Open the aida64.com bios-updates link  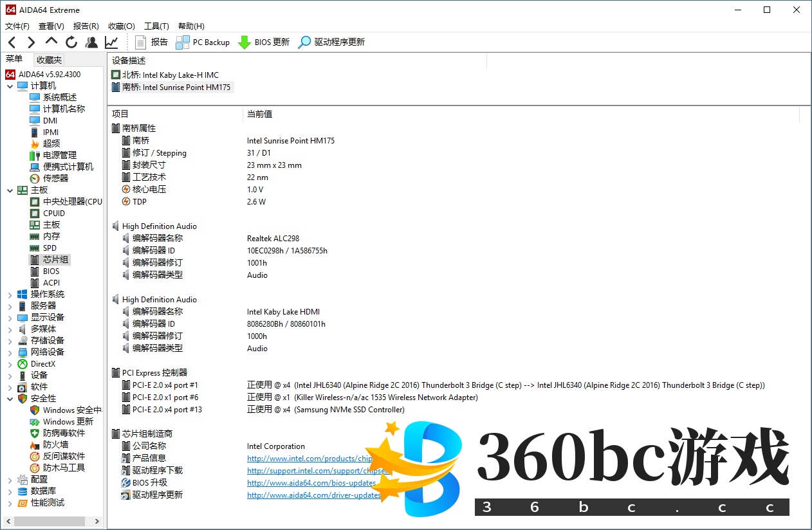click(311, 483)
